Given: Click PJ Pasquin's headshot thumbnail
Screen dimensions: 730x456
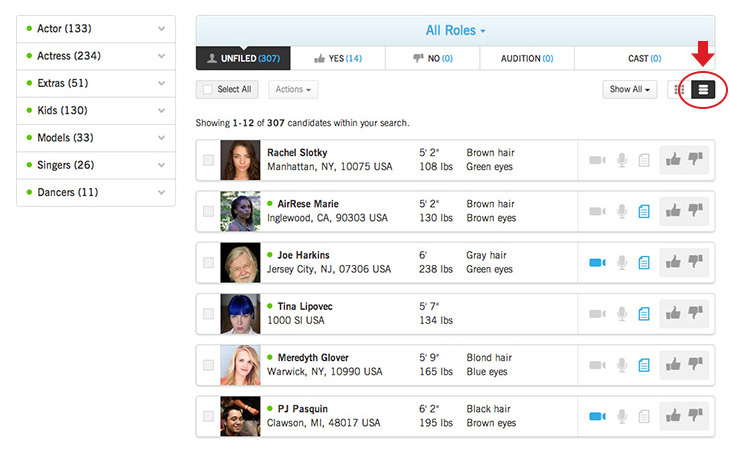Looking at the screenshot, I should (x=240, y=416).
